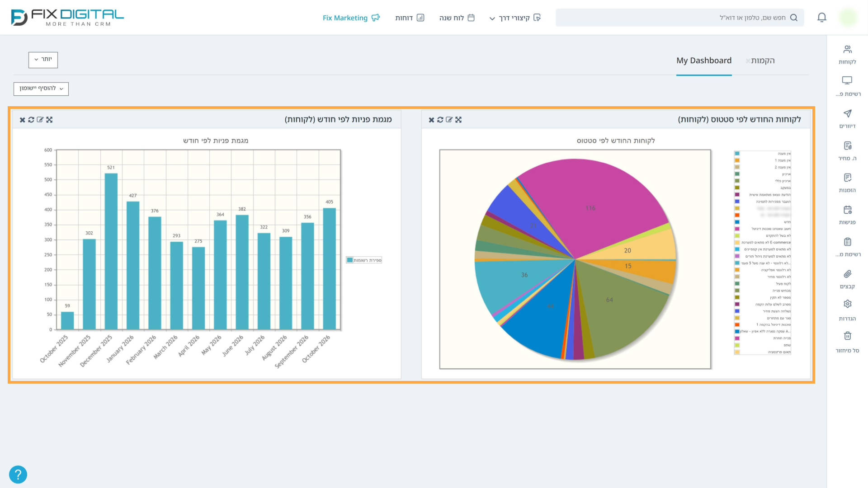Click the search field for name or phone
This screenshot has height=488, width=868.
(x=680, y=18)
